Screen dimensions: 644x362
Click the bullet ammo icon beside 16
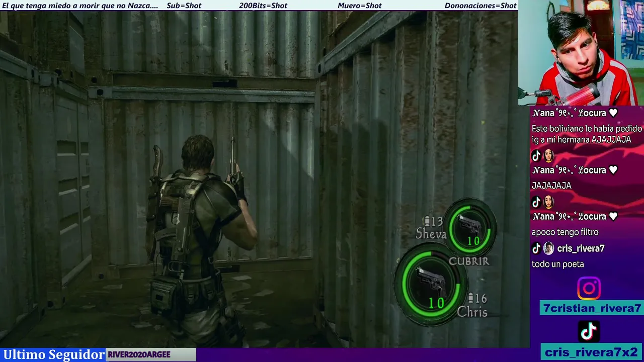(x=470, y=299)
